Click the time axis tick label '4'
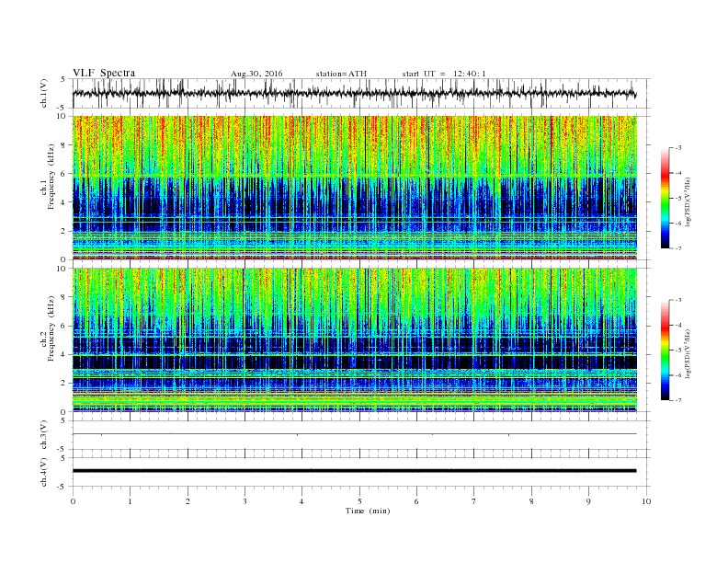The height and width of the screenshot is (563, 728). [x=301, y=501]
